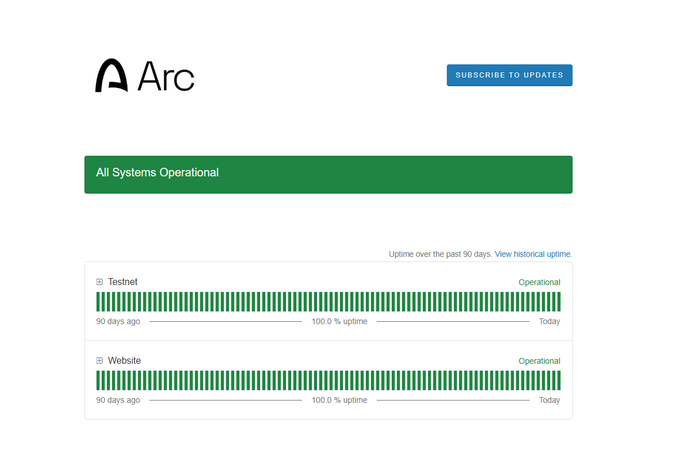
Task: Click Website '90 days ago' label
Action: [x=118, y=400]
